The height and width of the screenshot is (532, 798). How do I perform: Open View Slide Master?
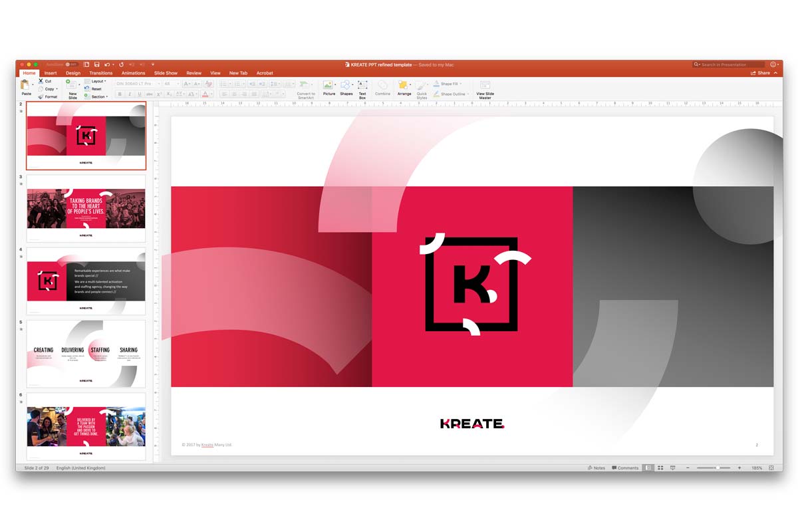485,89
